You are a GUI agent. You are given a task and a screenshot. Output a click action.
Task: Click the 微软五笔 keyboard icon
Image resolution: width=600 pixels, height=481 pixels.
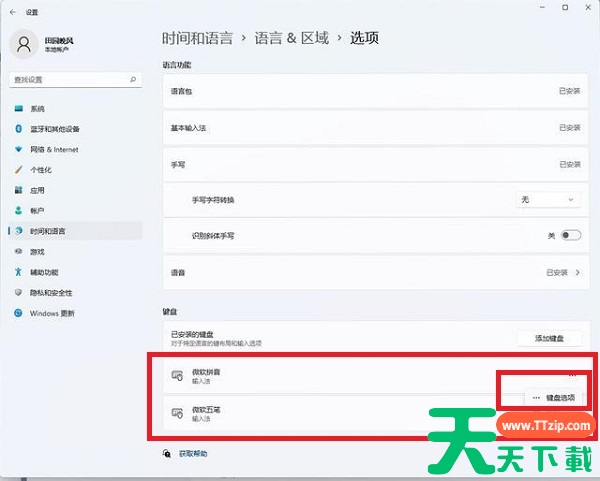177,413
